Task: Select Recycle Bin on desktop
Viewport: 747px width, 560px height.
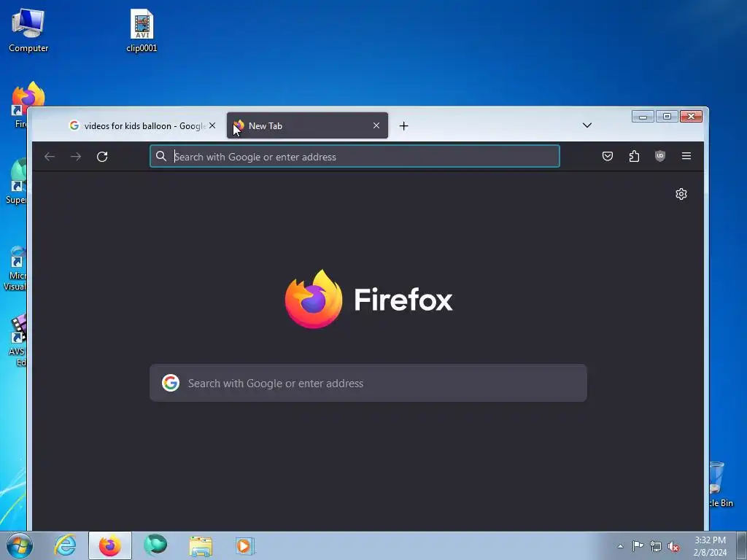Action: click(x=721, y=484)
